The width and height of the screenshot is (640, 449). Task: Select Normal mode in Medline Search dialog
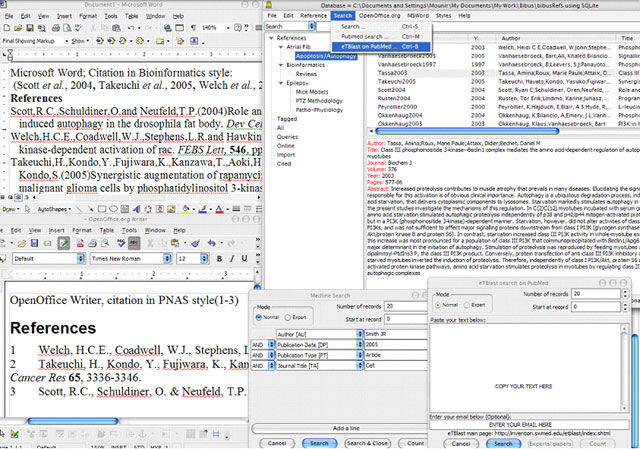258,317
